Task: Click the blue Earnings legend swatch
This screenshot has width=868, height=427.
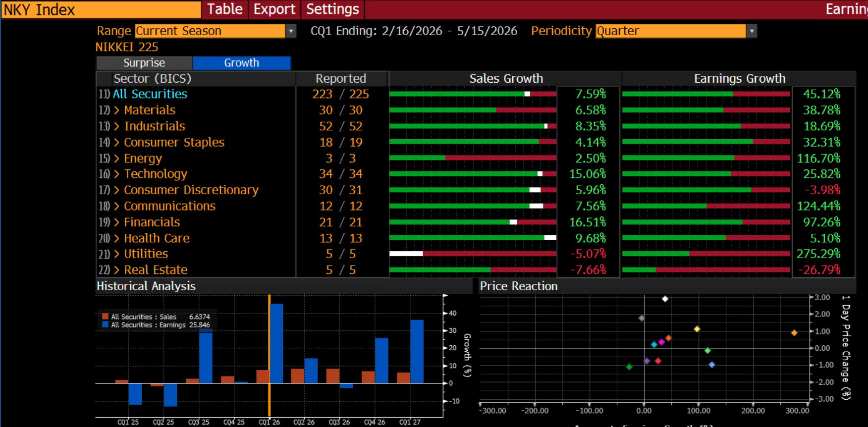Action: pos(105,325)
